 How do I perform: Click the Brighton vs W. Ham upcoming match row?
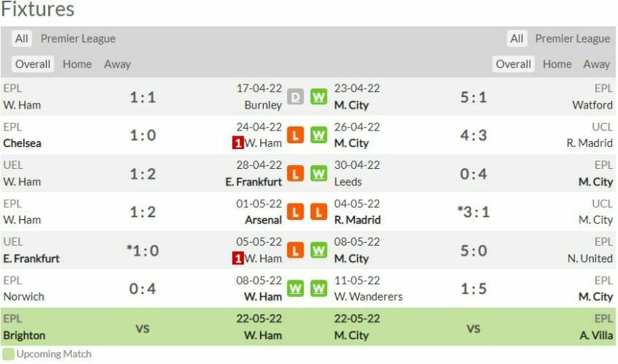point(142,329)
